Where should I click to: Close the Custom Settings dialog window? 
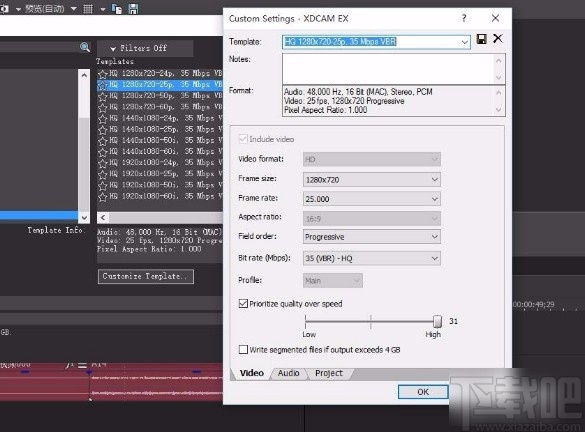tap(495, 18)
